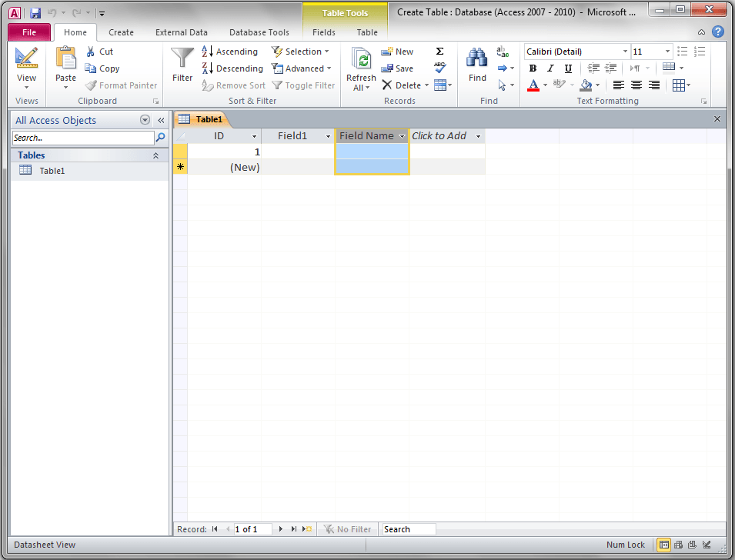Switch to Create ribbon tab
The image size is (735, 560).
121,32
